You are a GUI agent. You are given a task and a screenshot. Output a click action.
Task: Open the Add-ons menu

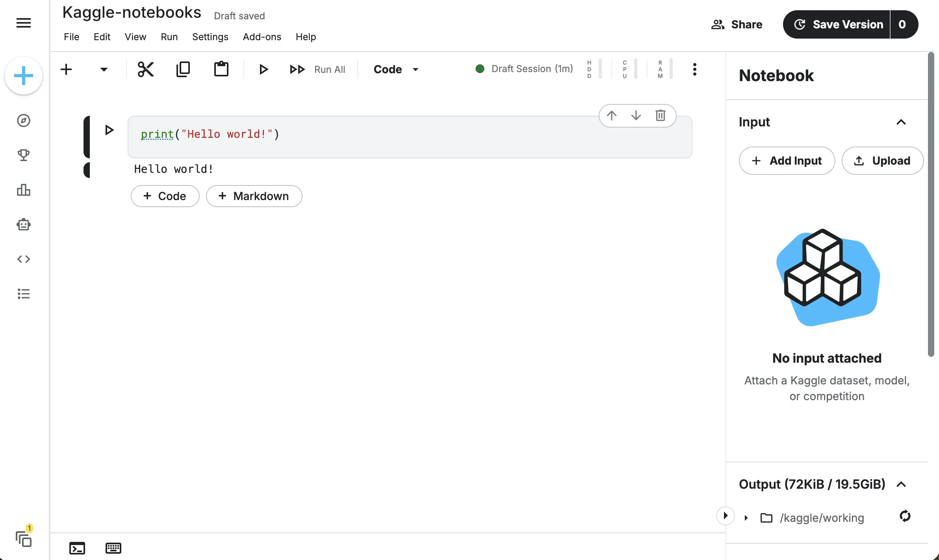[x=262, y=37]
